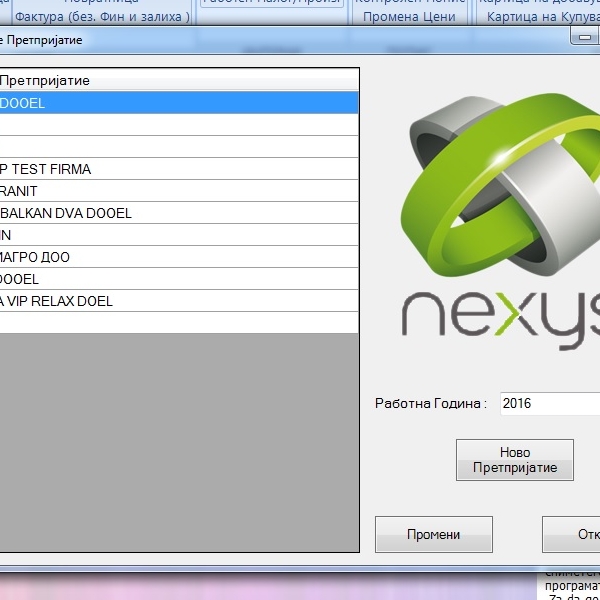600x600 pixels.
Task: Choose the RANIT row in list
Action: (x=179, y=191)
